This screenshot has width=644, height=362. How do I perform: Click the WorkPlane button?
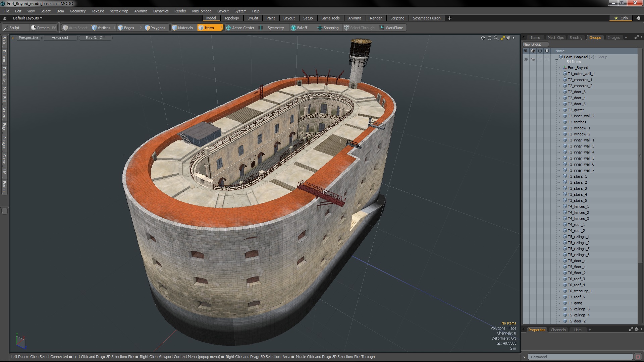tap(391, 28)
